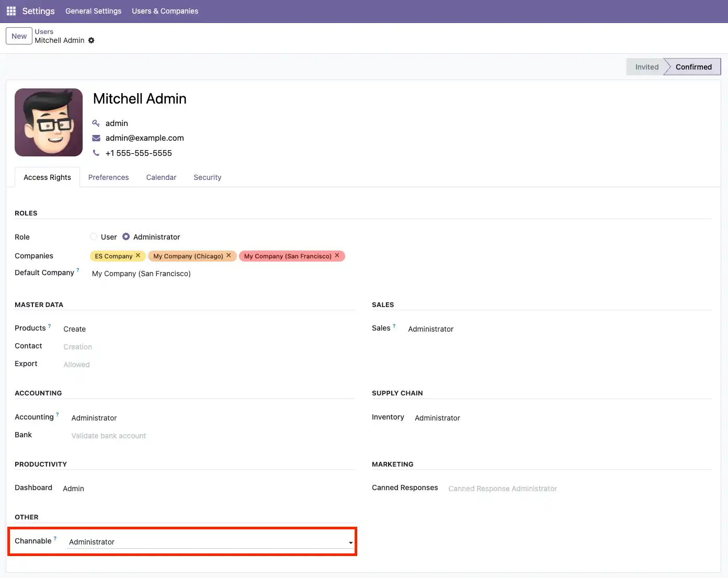Select the User role radio button

[93, 236]
